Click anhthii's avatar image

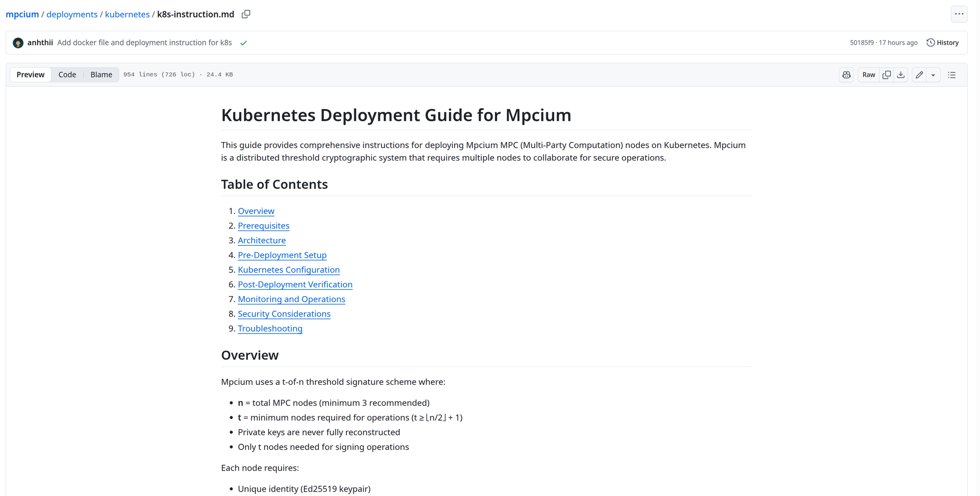(18, 43)
